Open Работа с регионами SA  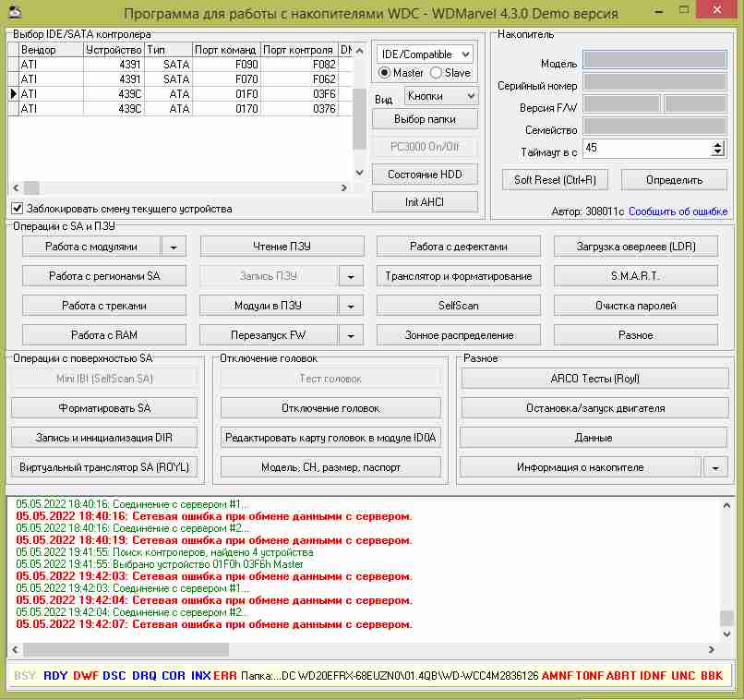click(104, 276)
